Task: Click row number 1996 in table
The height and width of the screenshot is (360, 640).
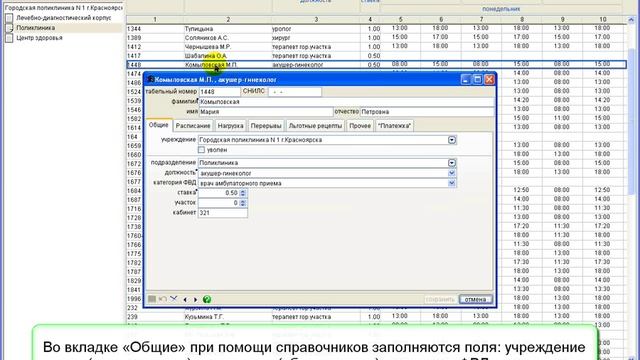Action: 134,299
